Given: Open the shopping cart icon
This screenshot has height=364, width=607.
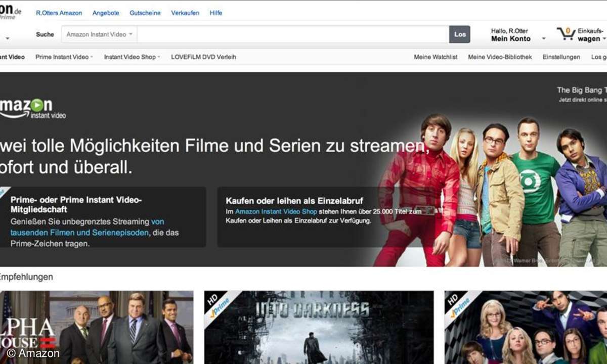Looking at the screenshot, I should pyautogui.click(x=567, y=34).
